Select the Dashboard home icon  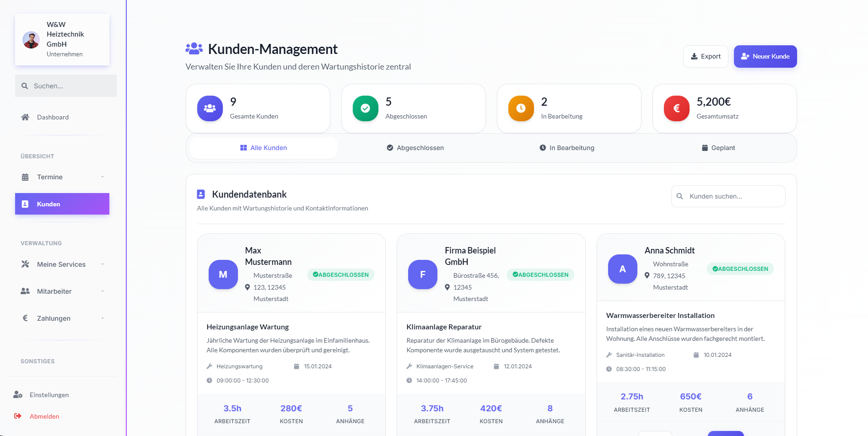tap(25, 117)
